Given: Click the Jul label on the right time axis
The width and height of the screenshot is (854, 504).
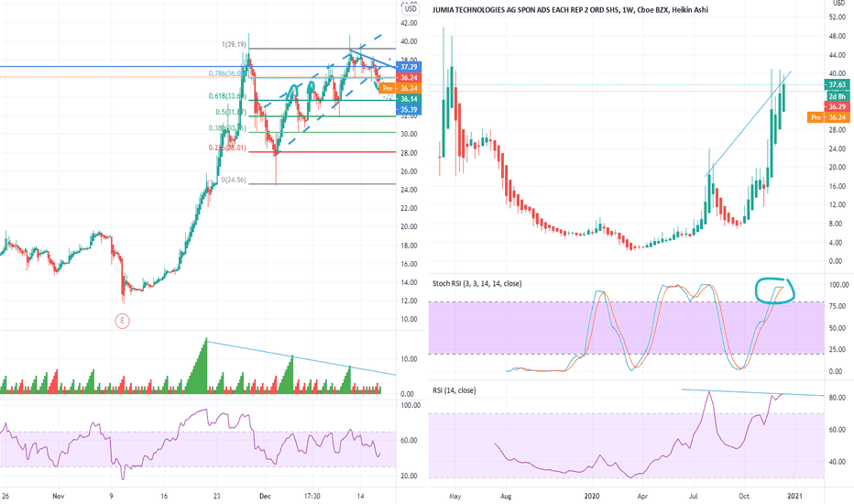Looking at the screenshot, I should click(694, 496).
